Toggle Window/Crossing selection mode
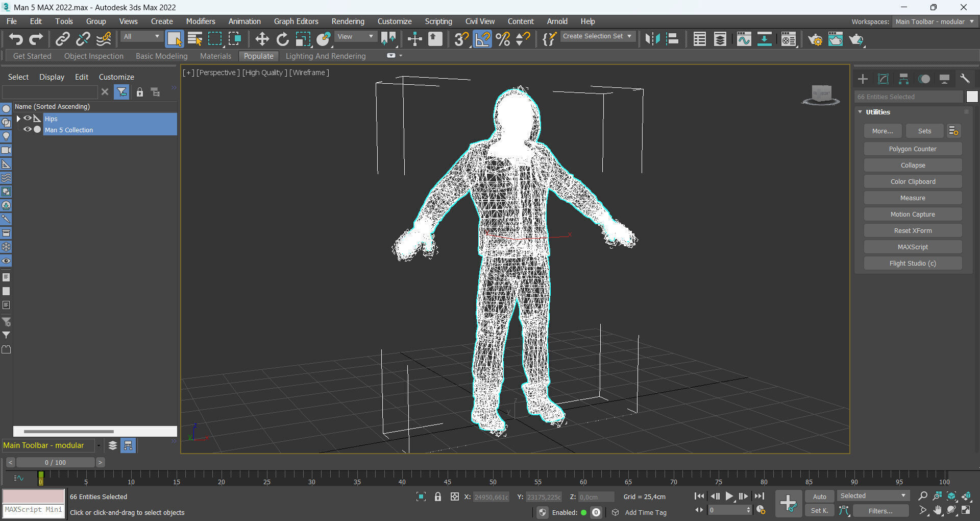The height and width of the screenshot is (521, 980). point(235,39)
